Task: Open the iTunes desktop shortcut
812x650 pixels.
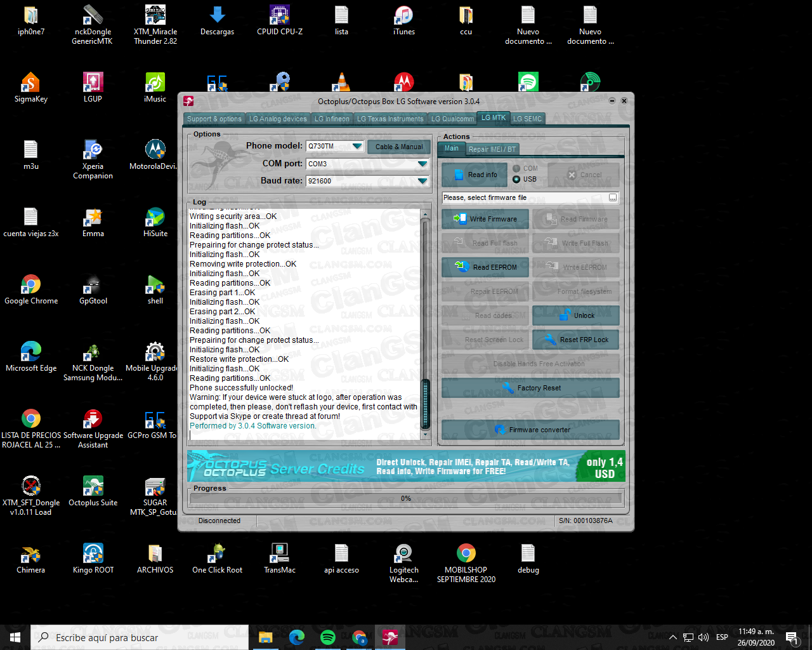Action: coord(403,20)
